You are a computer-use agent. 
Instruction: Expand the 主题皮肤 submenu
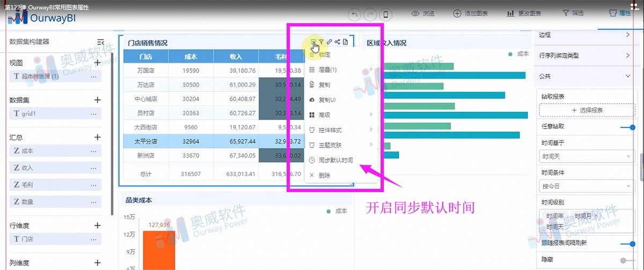click(341, 145)
